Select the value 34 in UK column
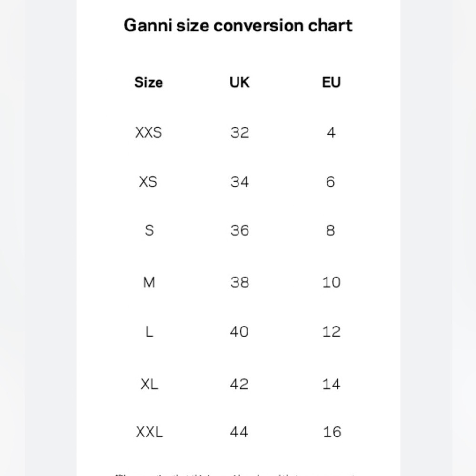This screenshot has width=476, height=476. click(239, 182)
